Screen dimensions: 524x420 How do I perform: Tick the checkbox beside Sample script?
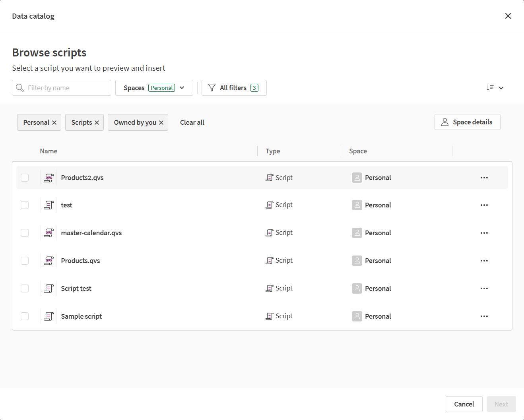[x=24, y=316]
